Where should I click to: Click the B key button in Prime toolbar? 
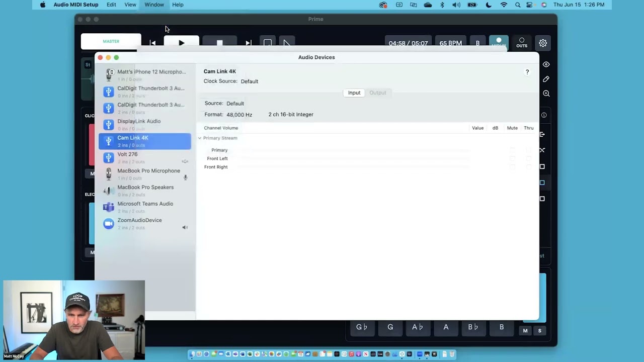click(x=477, y=43)
